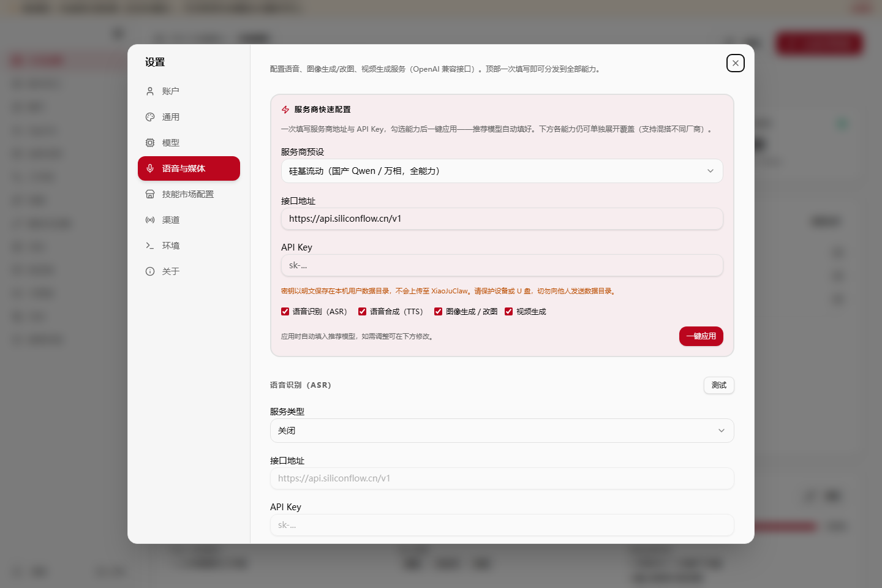882x588 pixels.
Task: Click the red button in the background window's top right
Action: (x=820, y=43)
